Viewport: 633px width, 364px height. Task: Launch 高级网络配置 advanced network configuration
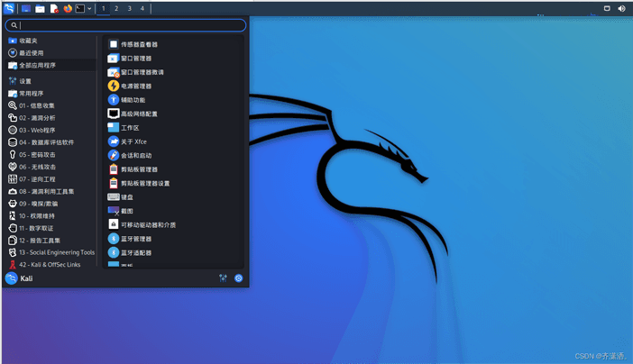[x=174, y=114]
